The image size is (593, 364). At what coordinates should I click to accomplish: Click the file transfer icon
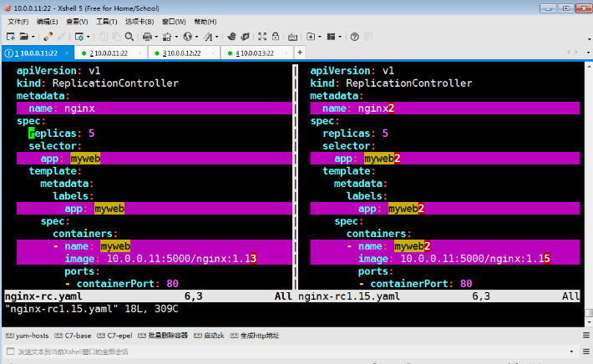point(167,37)
